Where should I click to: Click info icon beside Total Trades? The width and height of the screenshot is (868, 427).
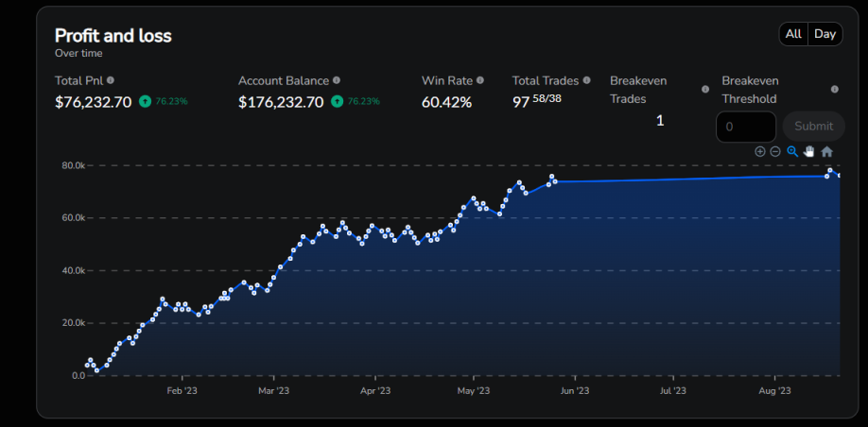pyautogui.click(x=587, y=81)
